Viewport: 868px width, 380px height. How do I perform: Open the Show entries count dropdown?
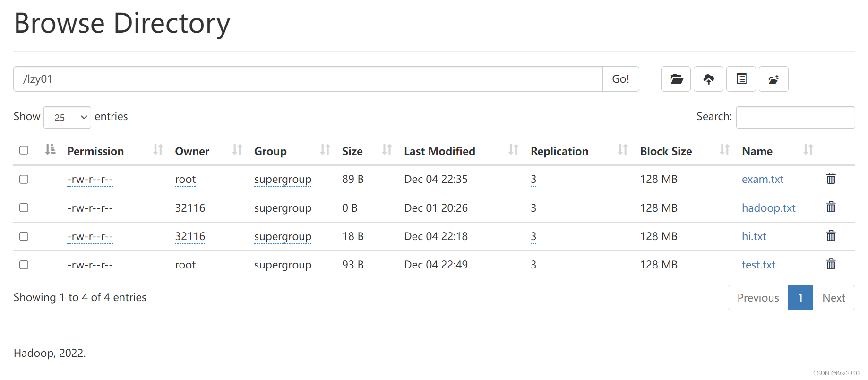coord(67,117)
